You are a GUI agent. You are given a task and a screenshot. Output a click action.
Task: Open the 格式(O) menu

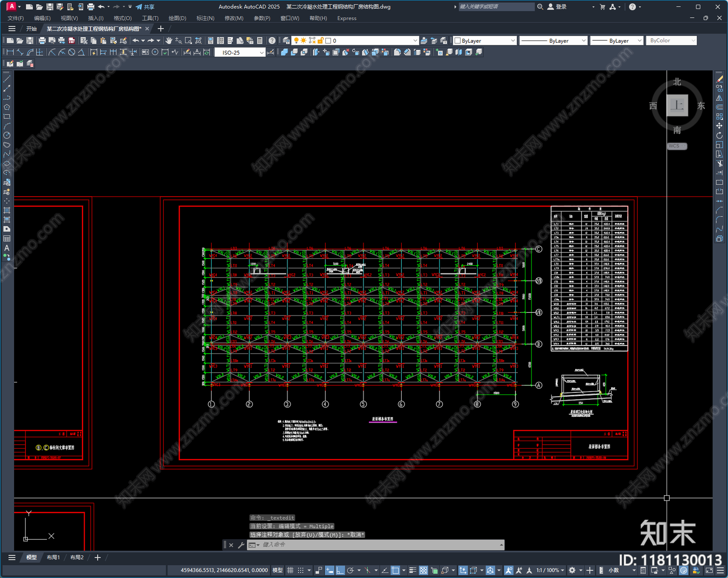click(122, 18)
